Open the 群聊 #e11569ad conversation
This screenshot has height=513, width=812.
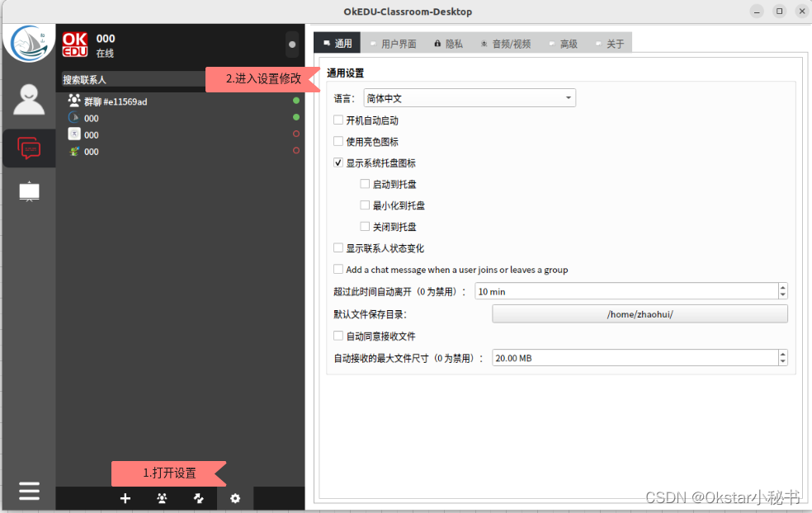(180, 101)
